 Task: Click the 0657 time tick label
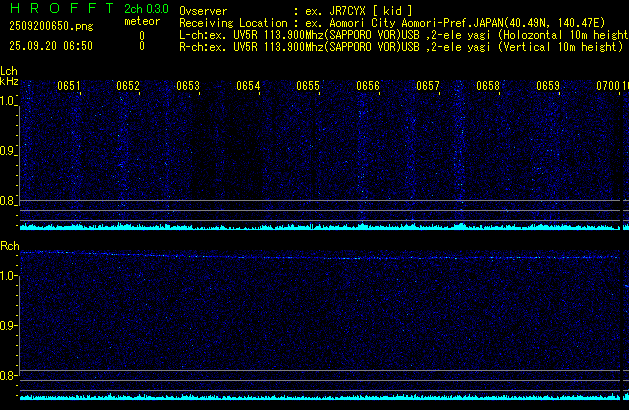click(x=428, y=86)
